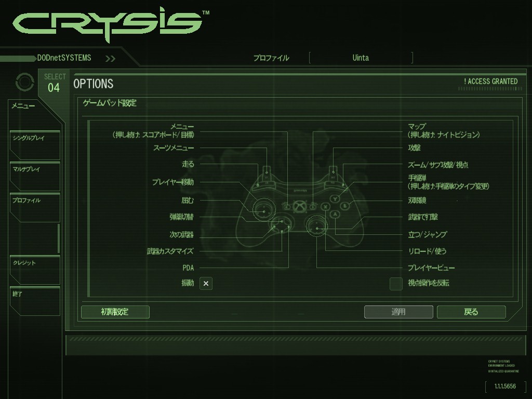Click the DODnetSYSTEMS text
Screen dimensions: 532x399
tap(64, 58)
